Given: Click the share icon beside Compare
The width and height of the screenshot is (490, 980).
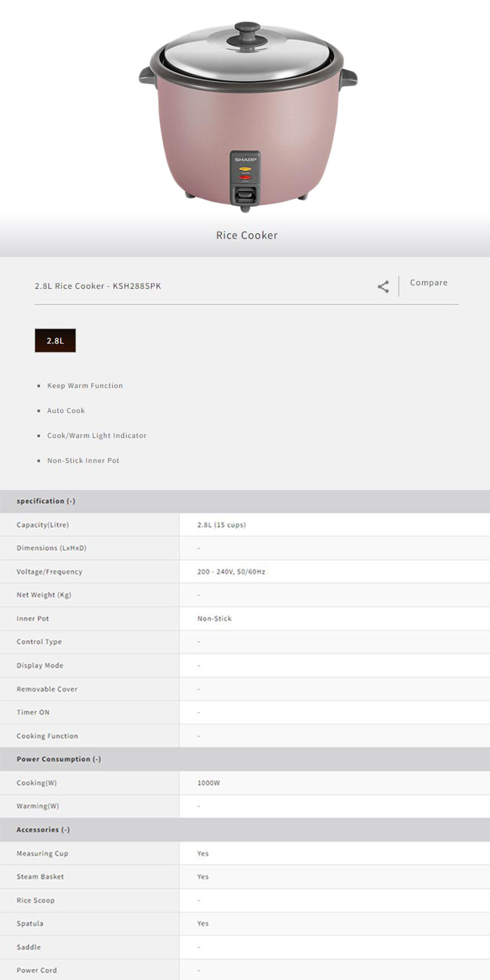Looking at the screenshot, I should click(x=383, y=286).
